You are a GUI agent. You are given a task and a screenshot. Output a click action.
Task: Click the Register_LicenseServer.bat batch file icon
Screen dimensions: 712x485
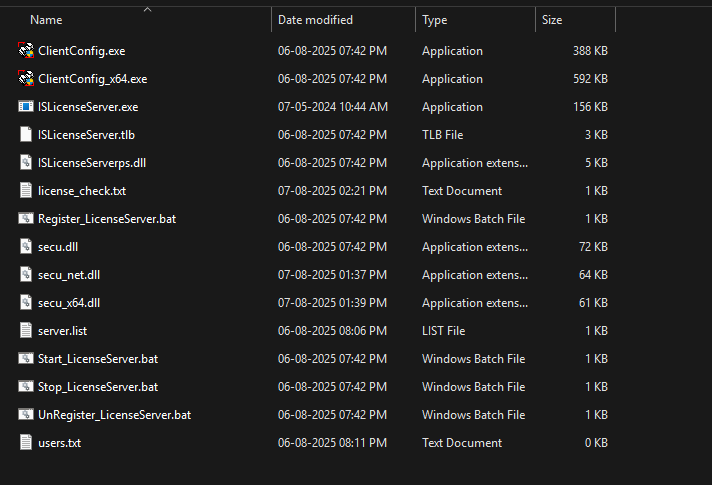click(26, 218)
